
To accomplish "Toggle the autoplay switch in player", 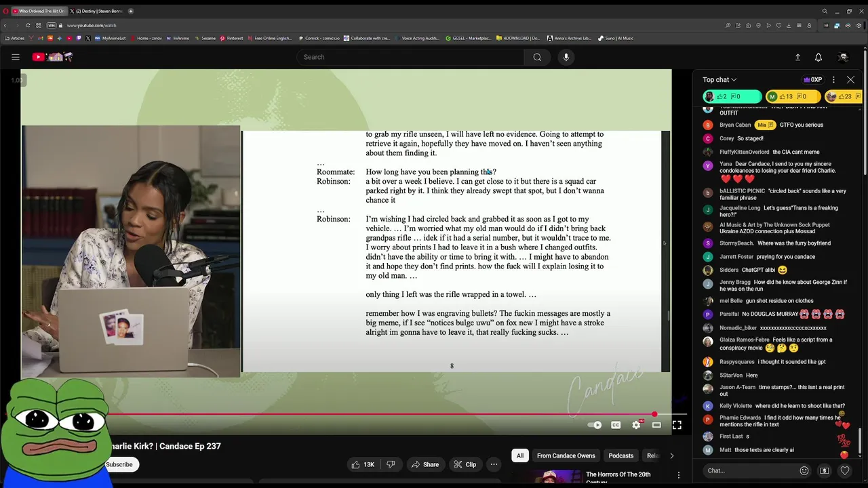I will (595, 425).
